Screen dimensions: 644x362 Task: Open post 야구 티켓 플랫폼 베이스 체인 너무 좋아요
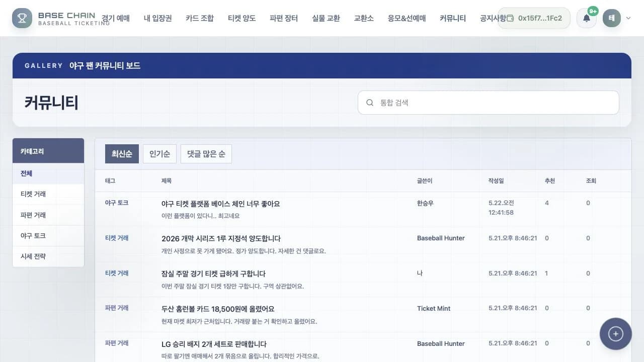[220, 204]
